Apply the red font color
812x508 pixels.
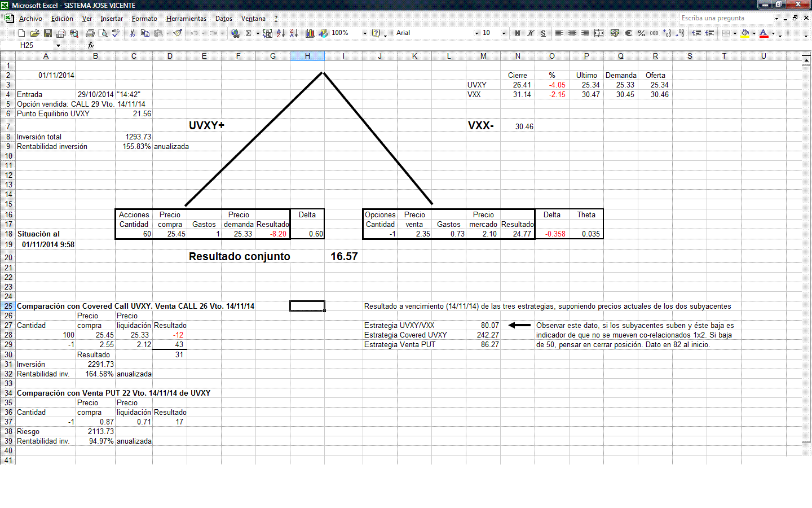764,33
